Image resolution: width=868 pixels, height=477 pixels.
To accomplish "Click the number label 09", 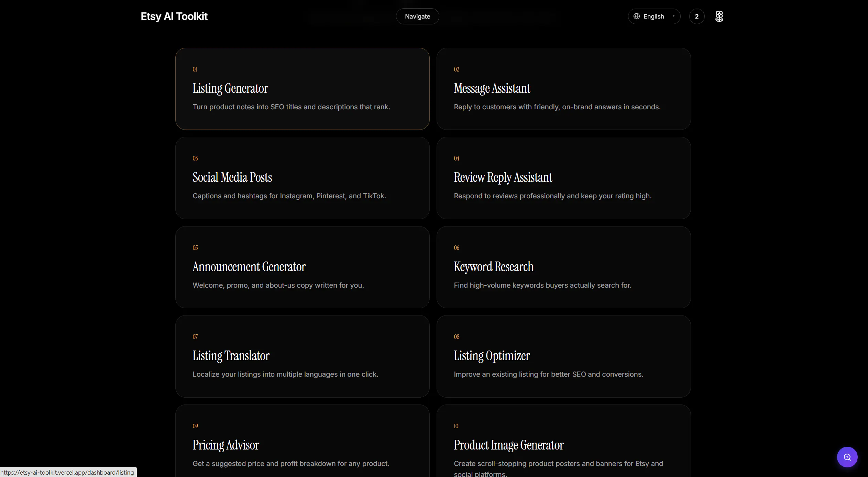I will [195, 426].
